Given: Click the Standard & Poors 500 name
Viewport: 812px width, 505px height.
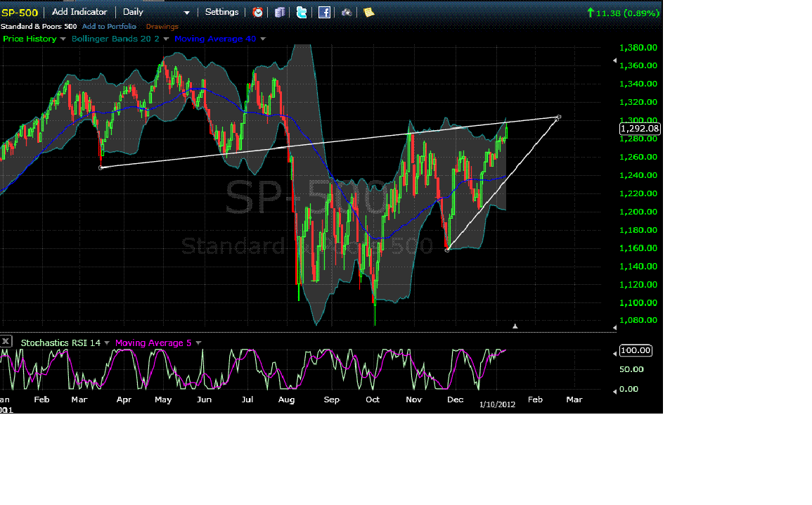Looking at the screenshot, I should pos(39,27).
